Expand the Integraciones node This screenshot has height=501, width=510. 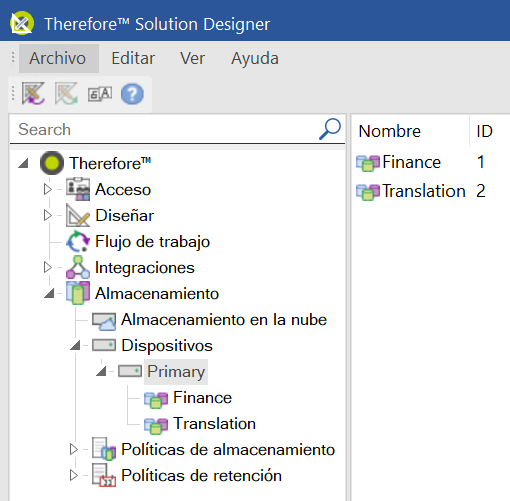click(48, 267)
